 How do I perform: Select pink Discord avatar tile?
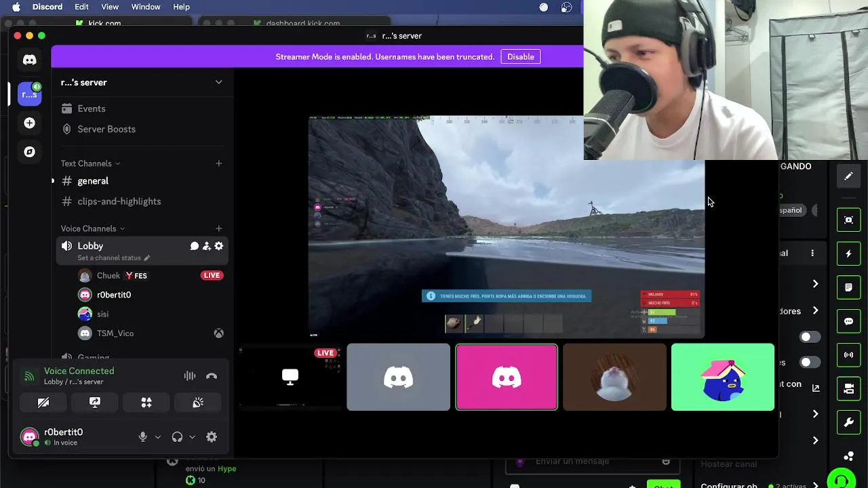point(507,377)
